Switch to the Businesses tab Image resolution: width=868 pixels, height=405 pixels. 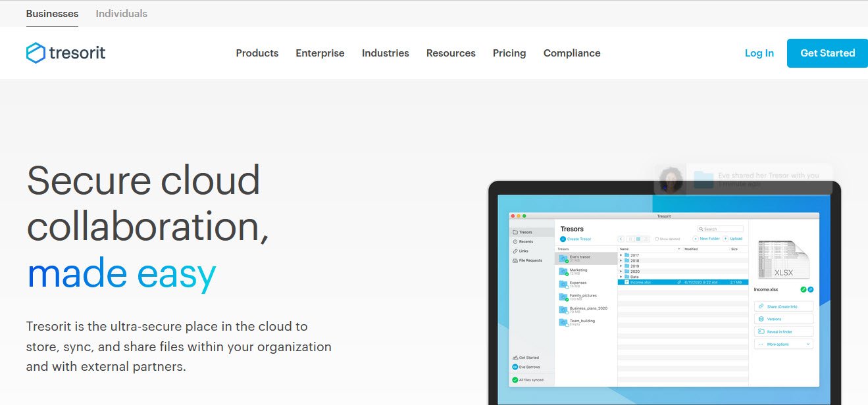pos(52,13)
